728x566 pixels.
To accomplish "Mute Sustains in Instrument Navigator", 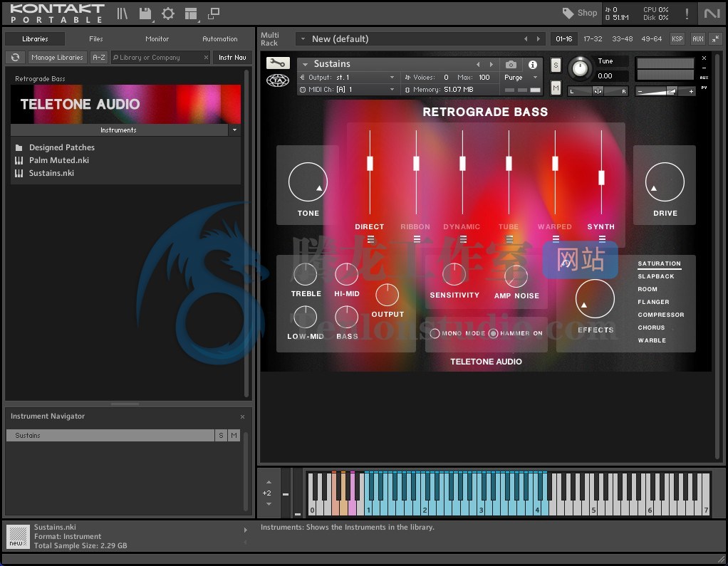I will (234, 435).
